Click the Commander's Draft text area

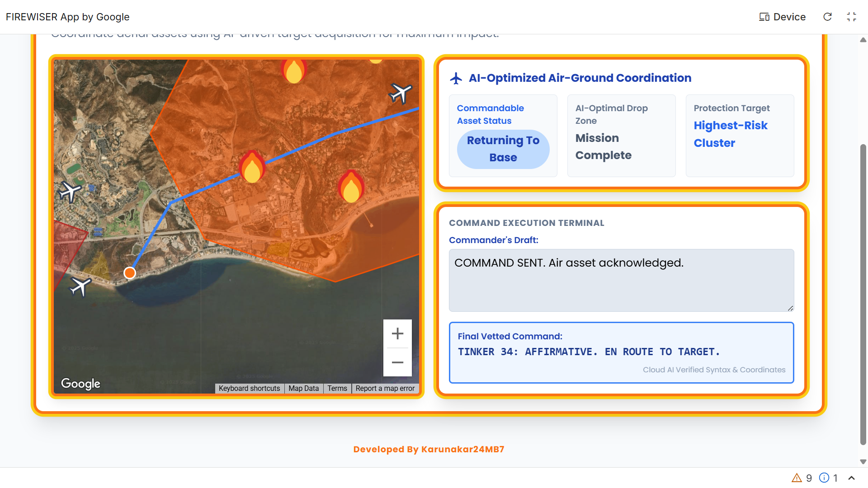click(621, 280)
